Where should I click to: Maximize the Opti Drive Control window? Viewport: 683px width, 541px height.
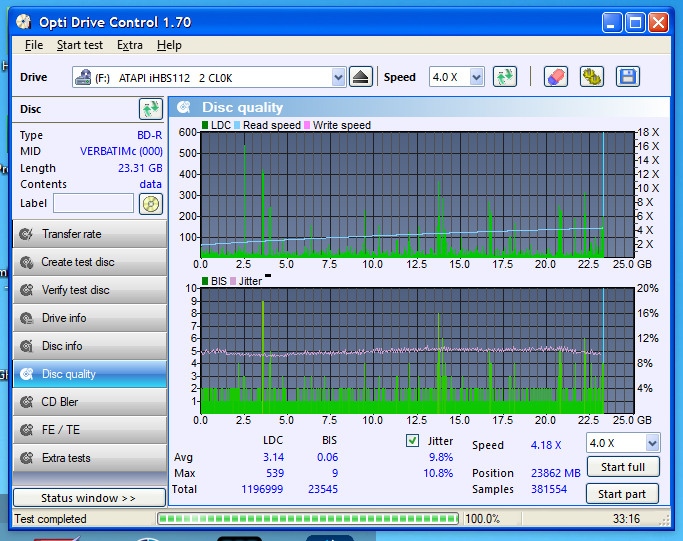tap(635, 23)
